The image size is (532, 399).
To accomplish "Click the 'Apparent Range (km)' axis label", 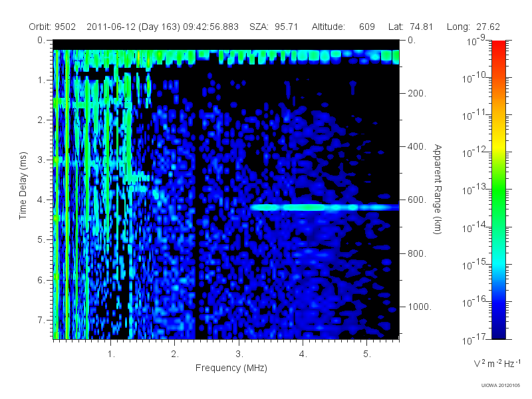I will 438,189.
